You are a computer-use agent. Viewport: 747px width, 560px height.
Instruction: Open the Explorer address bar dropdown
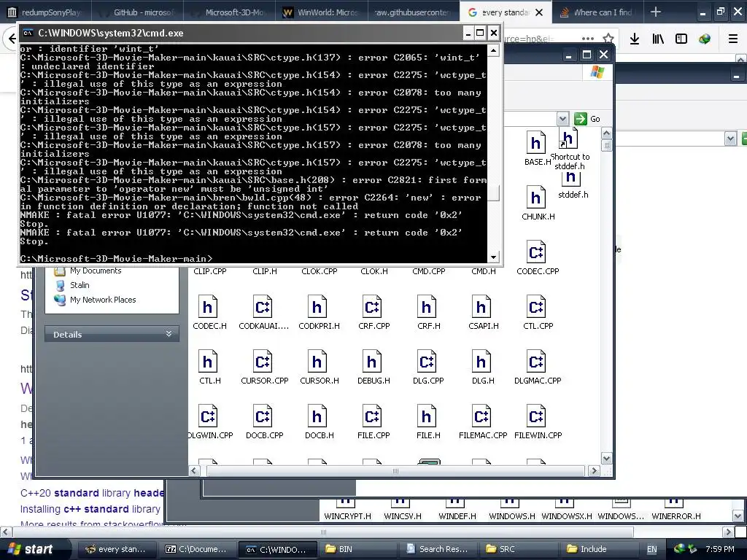(x=562, y=119)
